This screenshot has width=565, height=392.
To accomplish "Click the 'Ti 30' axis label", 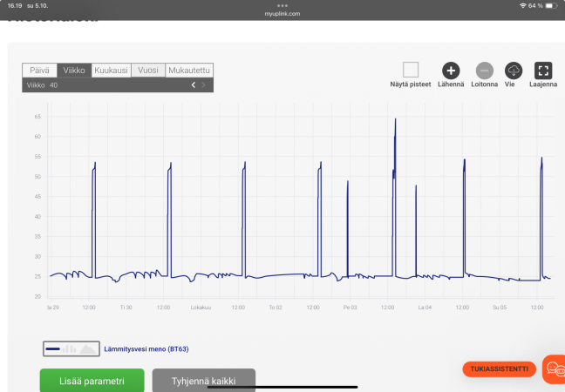I will 126,308.
